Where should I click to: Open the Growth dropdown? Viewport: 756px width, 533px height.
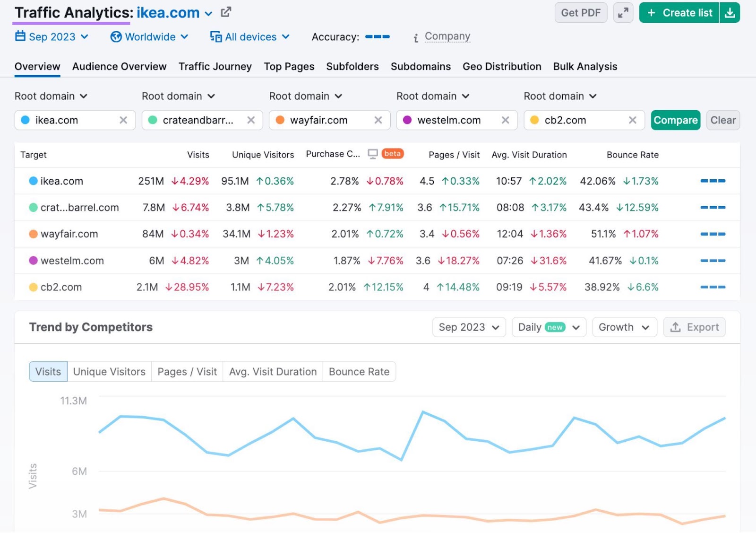[x=624, y=327]
